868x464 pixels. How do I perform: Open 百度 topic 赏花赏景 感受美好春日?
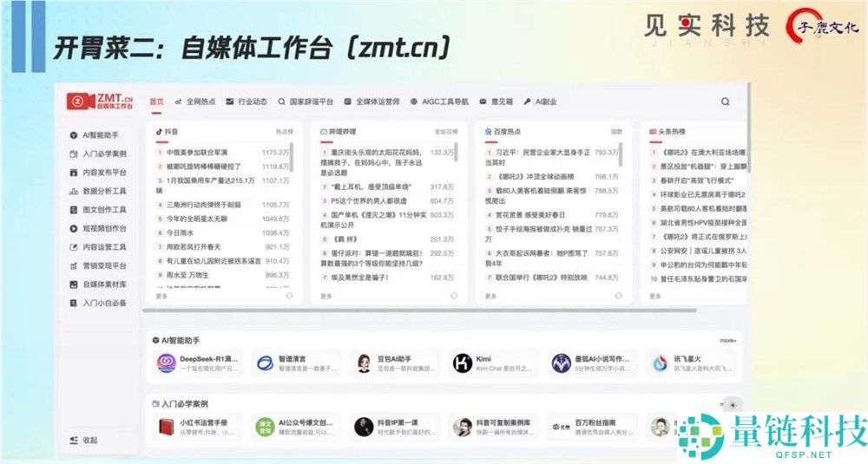[529, 215]
